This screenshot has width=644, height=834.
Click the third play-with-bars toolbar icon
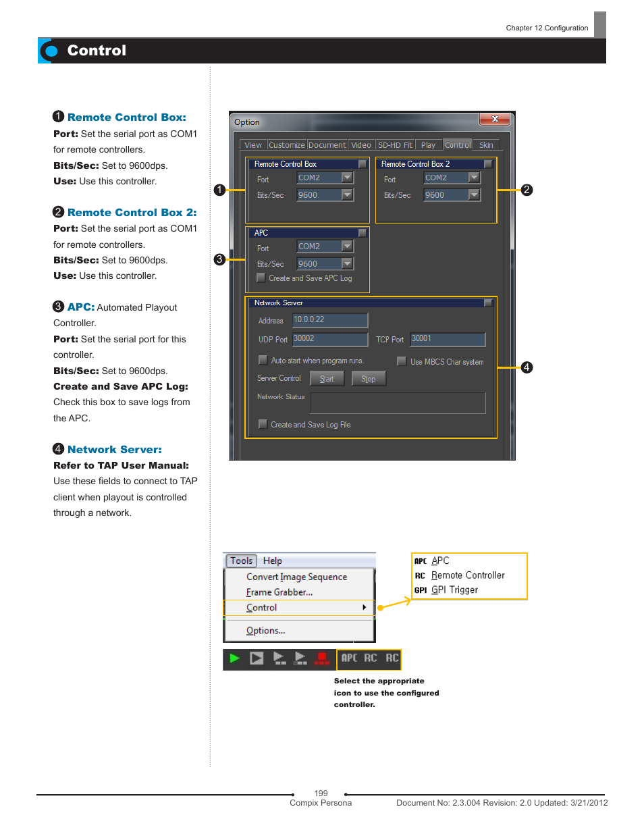(x=279, y=658)
